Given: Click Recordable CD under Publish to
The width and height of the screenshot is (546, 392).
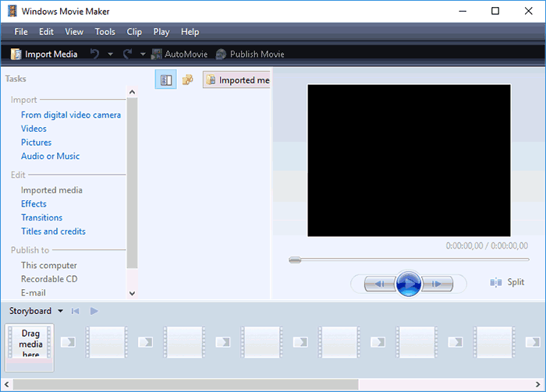Looking at the screenshot, I should coord(49,279).
